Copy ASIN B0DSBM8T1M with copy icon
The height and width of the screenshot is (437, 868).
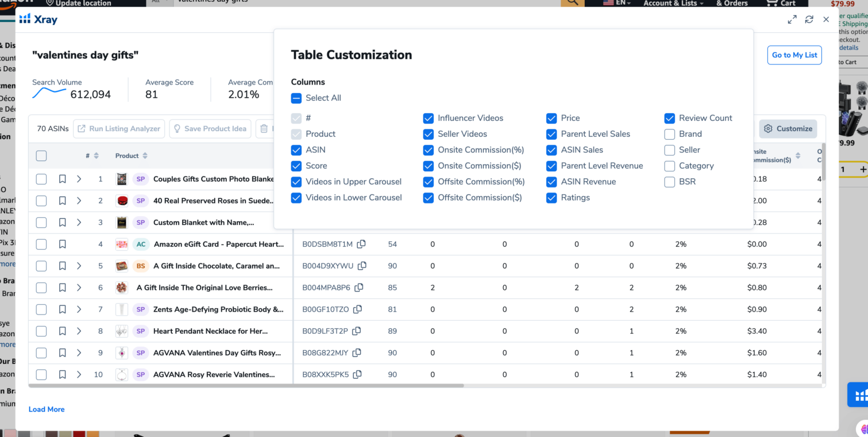[x=361, y=244]
